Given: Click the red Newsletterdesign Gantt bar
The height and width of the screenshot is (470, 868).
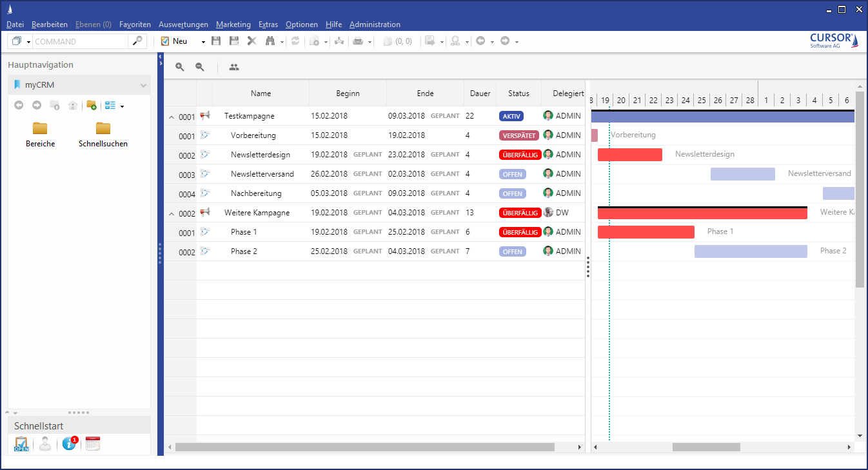Looking at the screenshot, I should click(x=629, y=155).
